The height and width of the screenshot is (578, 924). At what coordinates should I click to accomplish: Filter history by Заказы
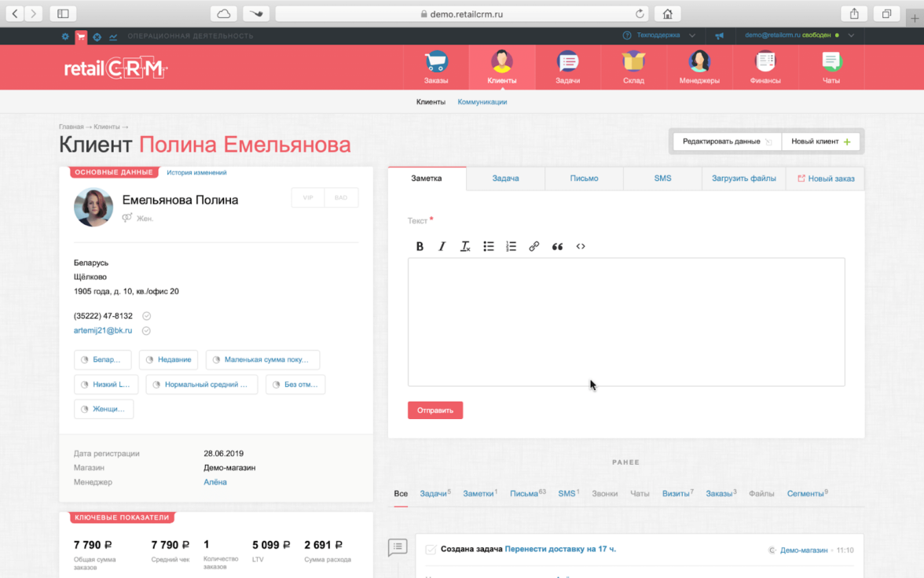tap(721, 494)
